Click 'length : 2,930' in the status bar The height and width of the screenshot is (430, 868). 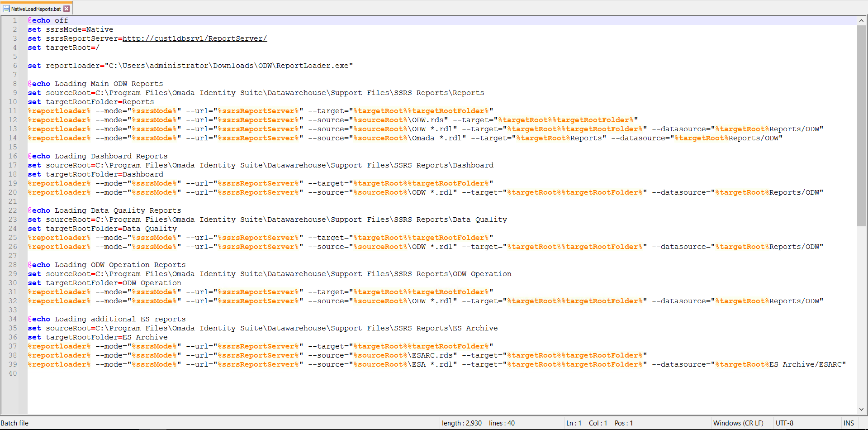[462, 423]
